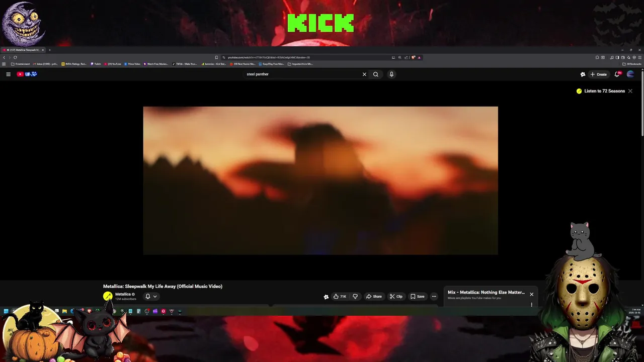Screen dimensions: 644x362
Task: Open the Create menu
Action: [599, 74]
